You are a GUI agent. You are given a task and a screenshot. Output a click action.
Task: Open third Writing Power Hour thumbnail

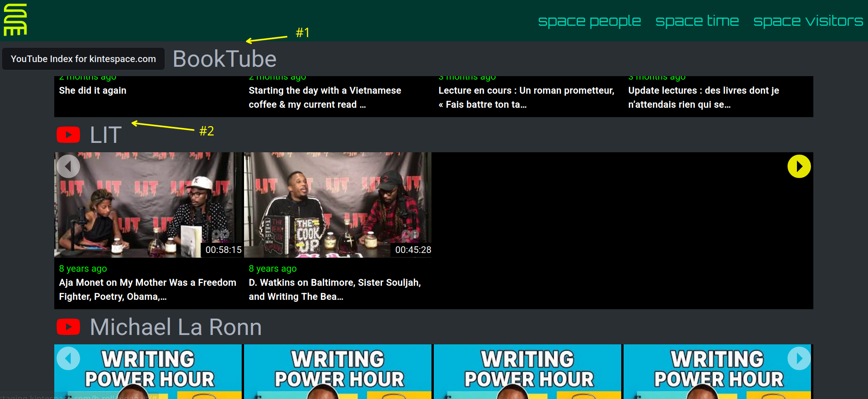[x=528, y=372]
